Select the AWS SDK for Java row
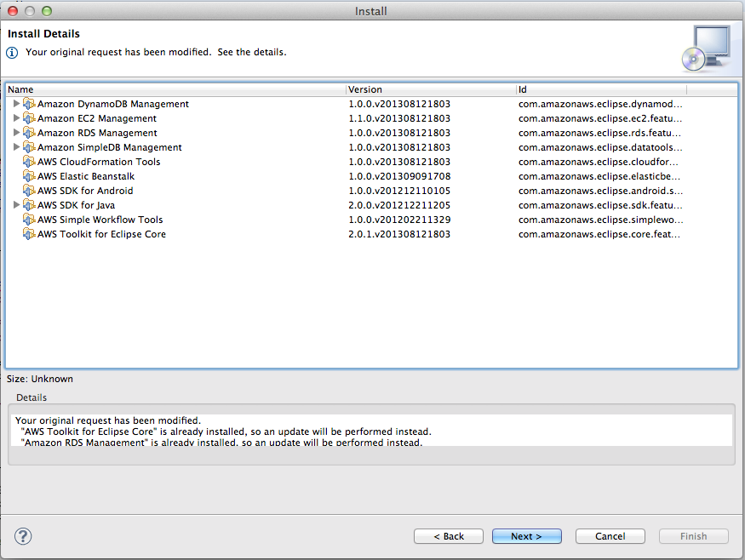The width and height of the screenshot is (745, 560). (371, 205)
